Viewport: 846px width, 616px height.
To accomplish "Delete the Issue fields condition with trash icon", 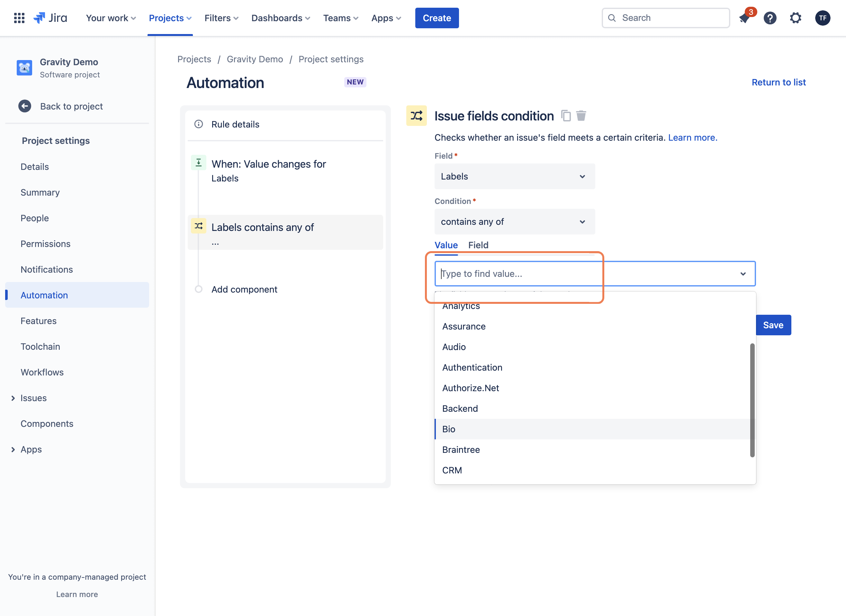I will pos(581,116).
